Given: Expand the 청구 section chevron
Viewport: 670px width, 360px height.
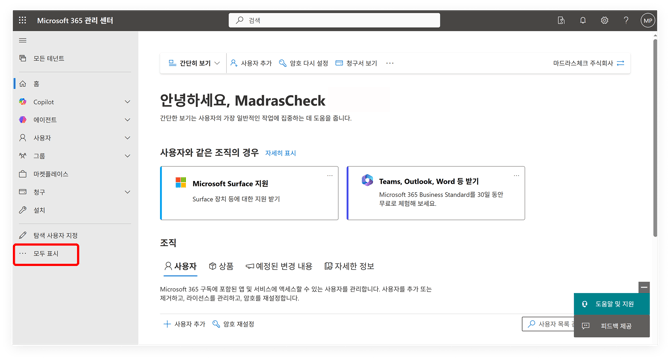Looking at the screenshot, I should click(x=127, y=192).
